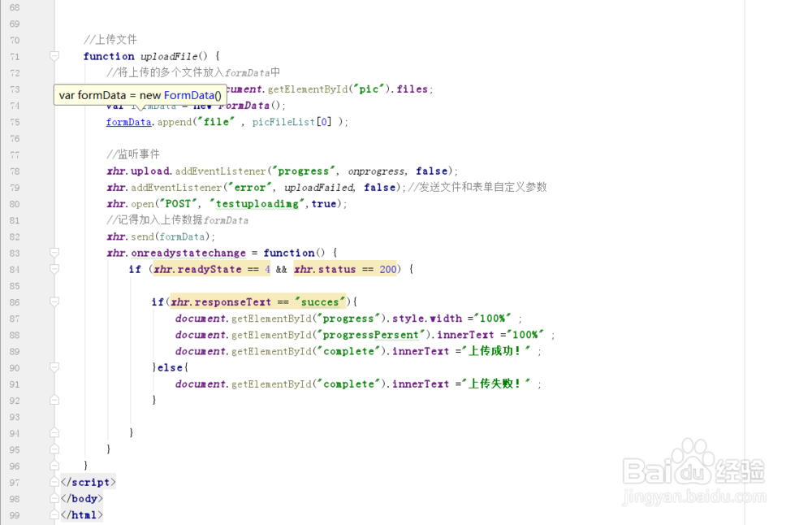Click the '//记得加入上传数据formData' comment on line 81
Viewport: 812px width, 525px height.
(x=177, y=219)
